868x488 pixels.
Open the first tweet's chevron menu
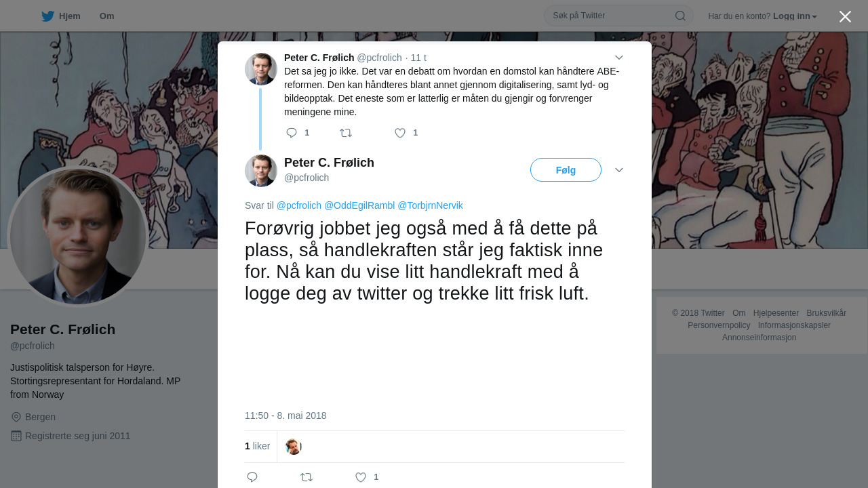pos(619,58)
